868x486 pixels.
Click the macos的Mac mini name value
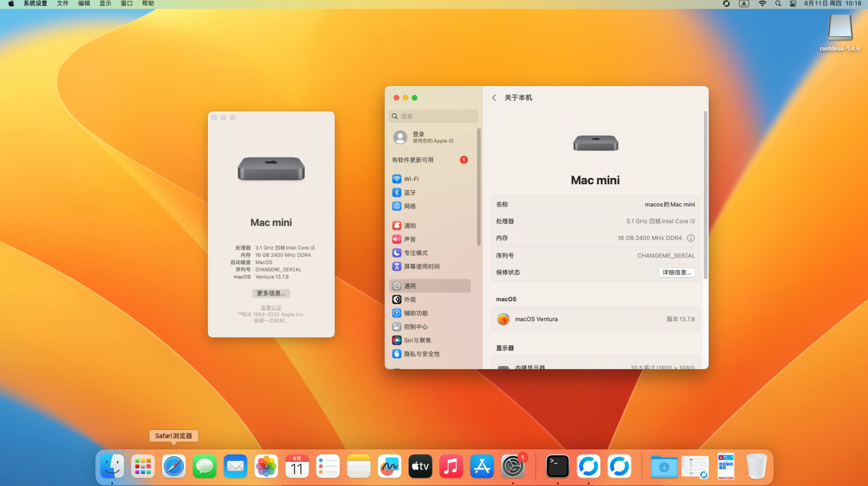coord(670,205)
